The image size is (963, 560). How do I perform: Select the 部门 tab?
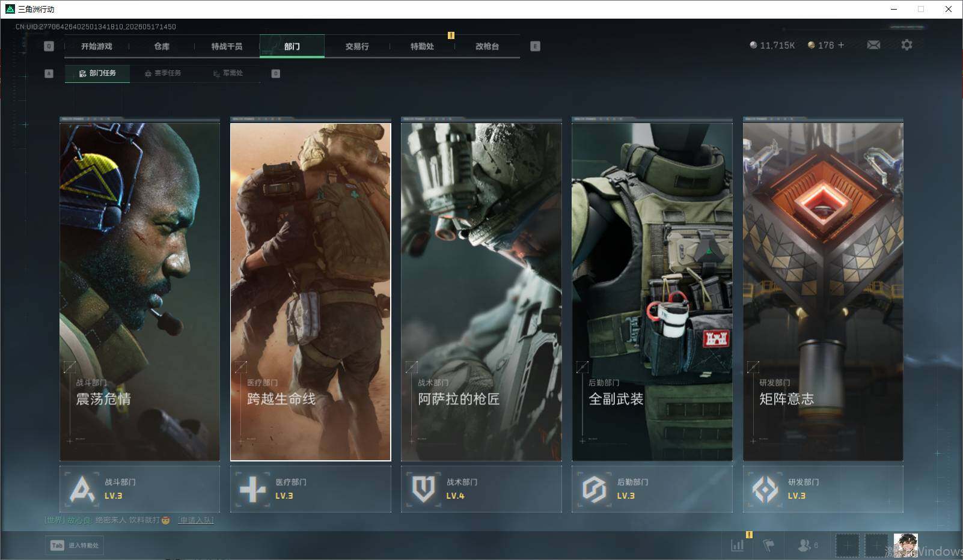tap(292, 46)
